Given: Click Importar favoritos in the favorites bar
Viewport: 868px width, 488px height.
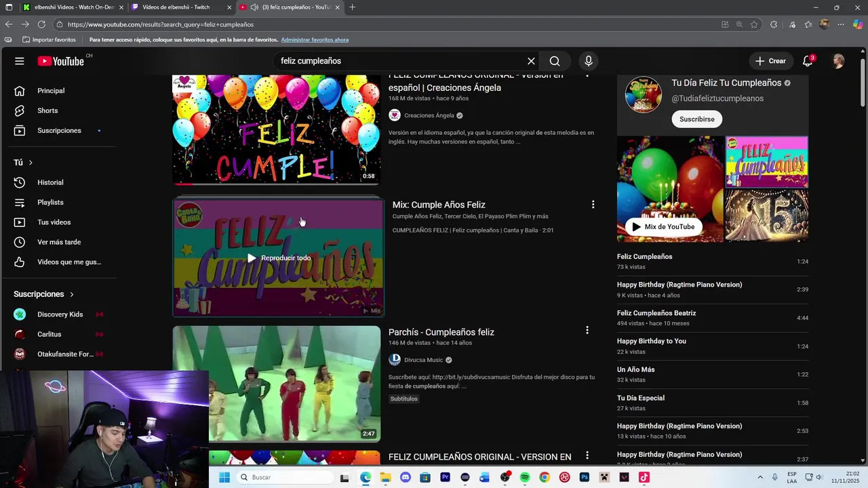Looking at the screenshot, I should (x=49, y=40).
